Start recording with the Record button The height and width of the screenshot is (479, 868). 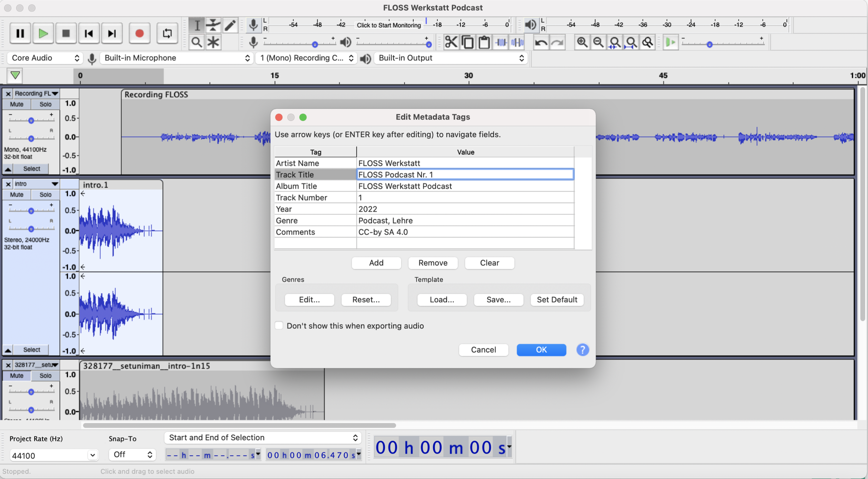[x=139, y=34]
